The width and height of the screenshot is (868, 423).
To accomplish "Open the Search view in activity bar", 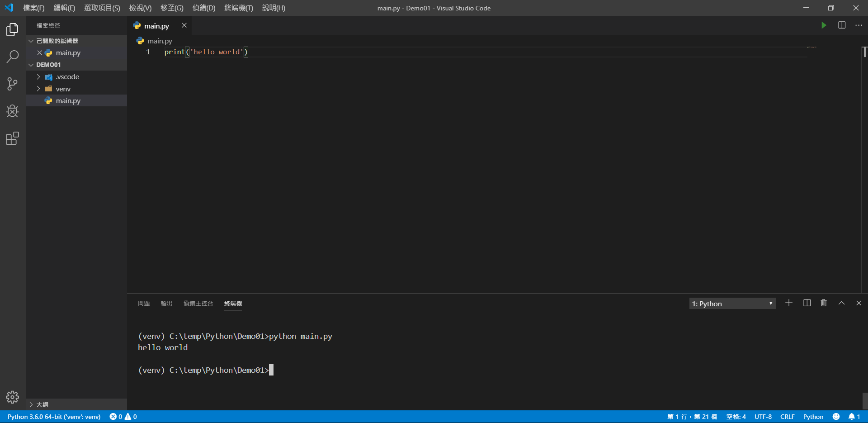I will pyautogui.click(x=12, y=57).
